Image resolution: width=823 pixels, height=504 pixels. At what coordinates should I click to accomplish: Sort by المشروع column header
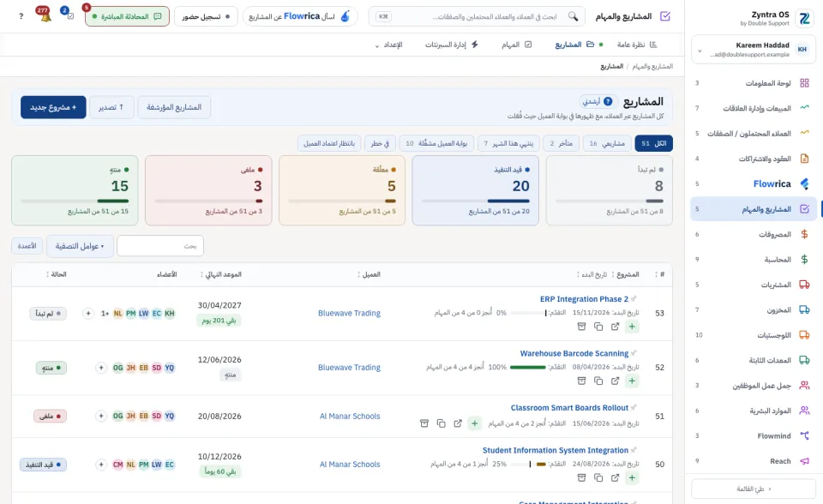click(x=626, y=274)
